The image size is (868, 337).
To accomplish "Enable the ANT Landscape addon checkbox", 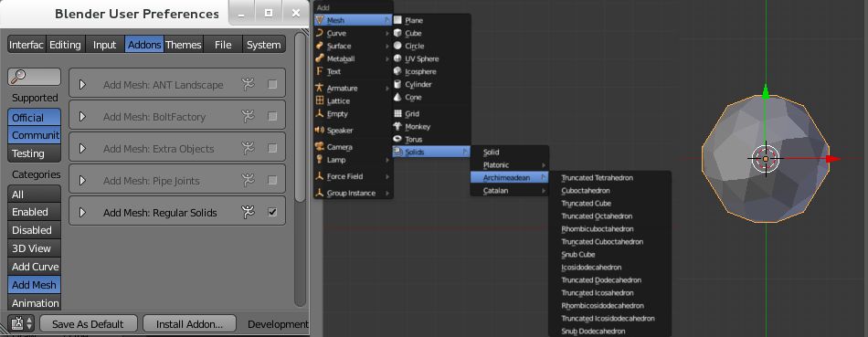I will (x=272, y=84).
